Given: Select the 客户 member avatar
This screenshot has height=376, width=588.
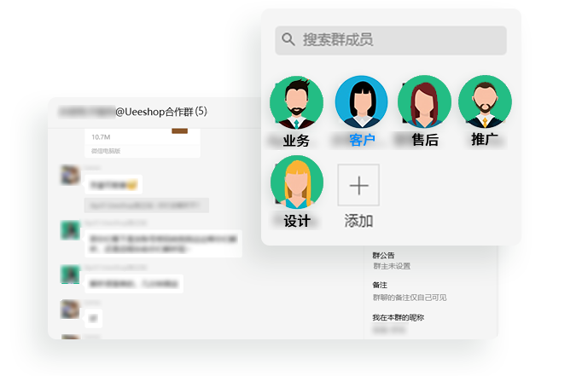Looking at the screenshot, I should [x=361, y=102].
